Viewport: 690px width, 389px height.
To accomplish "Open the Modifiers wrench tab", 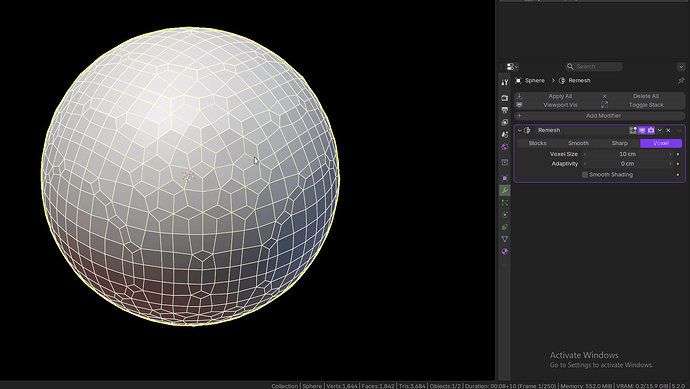I will tap(505, 190).
